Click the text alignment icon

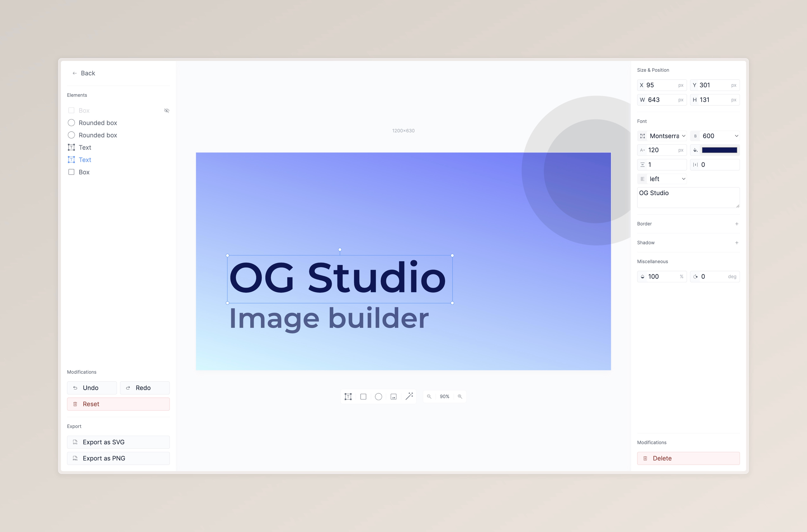click(x=643, y=179)
